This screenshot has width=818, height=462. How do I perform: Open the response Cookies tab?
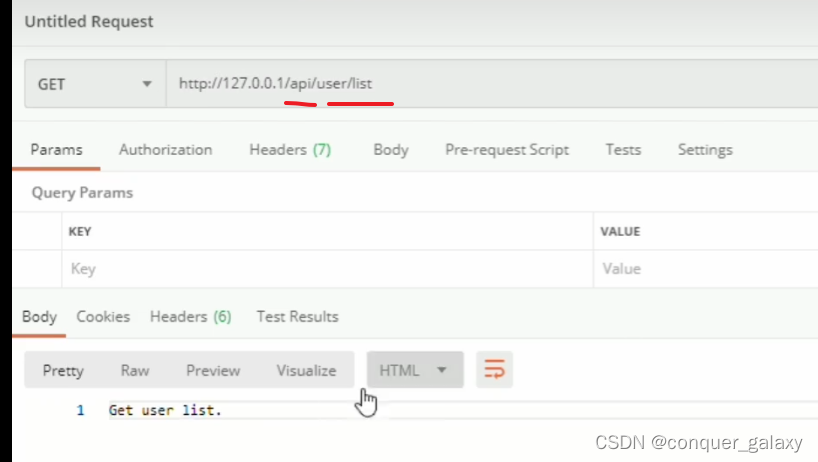(x=103, y=317)
